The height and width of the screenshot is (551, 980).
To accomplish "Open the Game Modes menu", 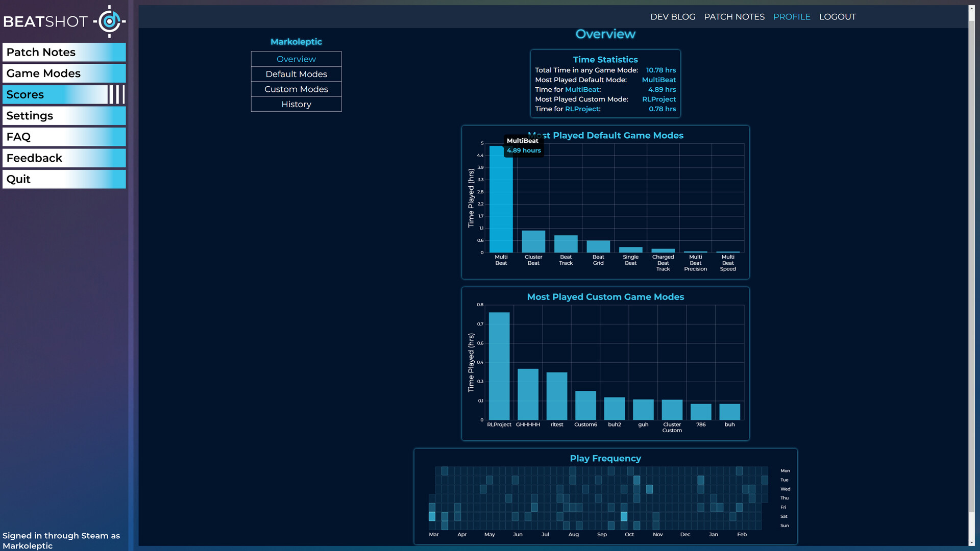I will pyautogui.click(x=64, y=73).
